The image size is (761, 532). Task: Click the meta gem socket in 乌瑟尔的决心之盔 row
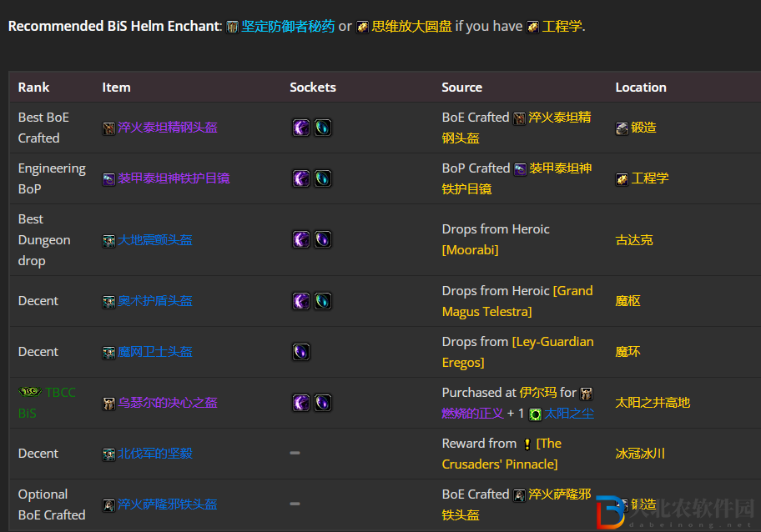pyautogui.click(x=301, y=403)
